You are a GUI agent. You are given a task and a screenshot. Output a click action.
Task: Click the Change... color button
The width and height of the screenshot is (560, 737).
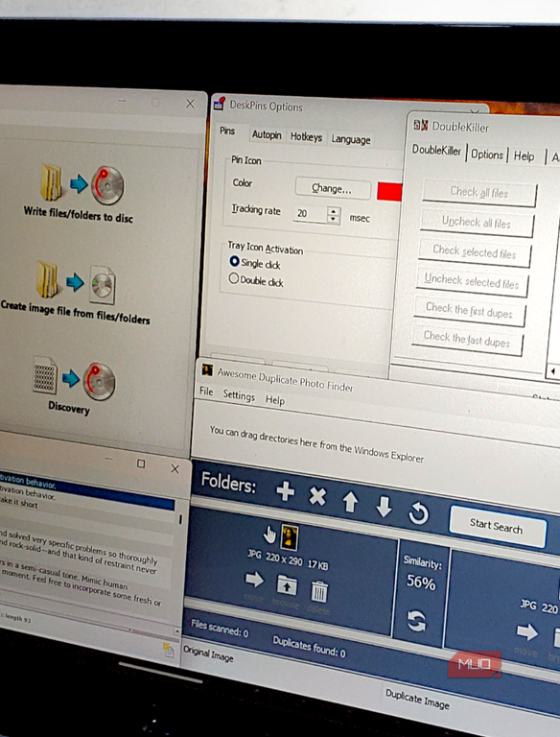(x=332, y=188)
